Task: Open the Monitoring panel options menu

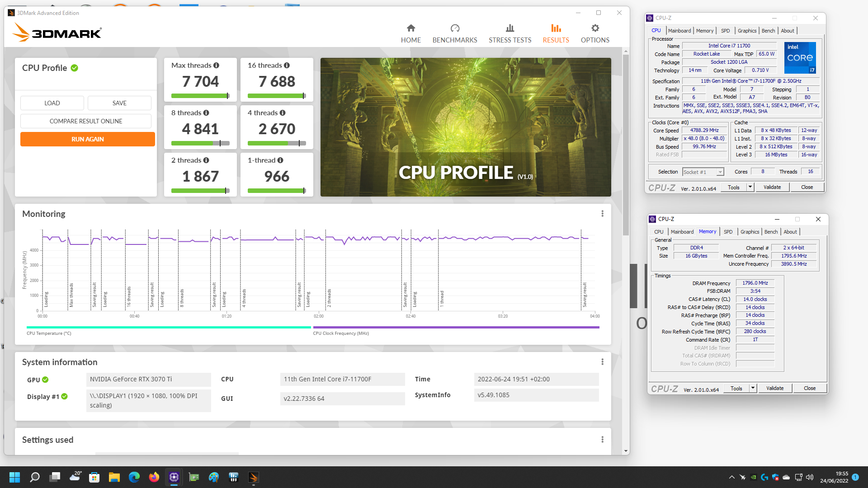Action: point(602,214)
